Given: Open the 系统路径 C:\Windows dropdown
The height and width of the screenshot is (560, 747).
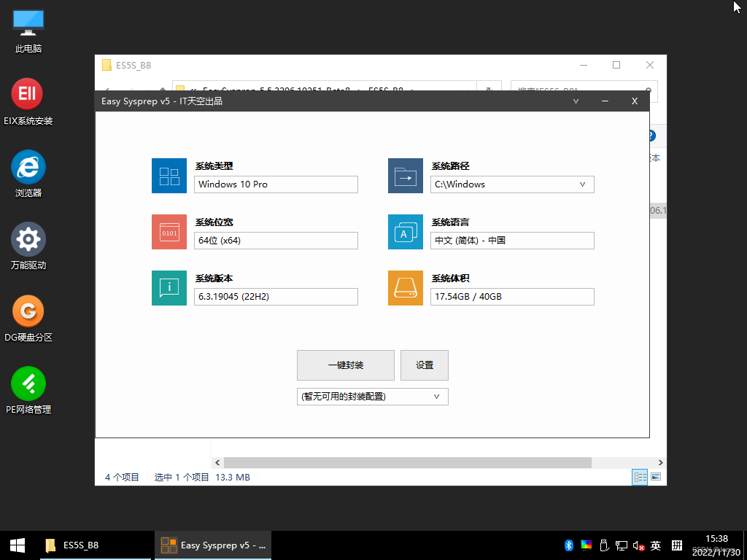Looking at the screenshot, I should 582,184.
